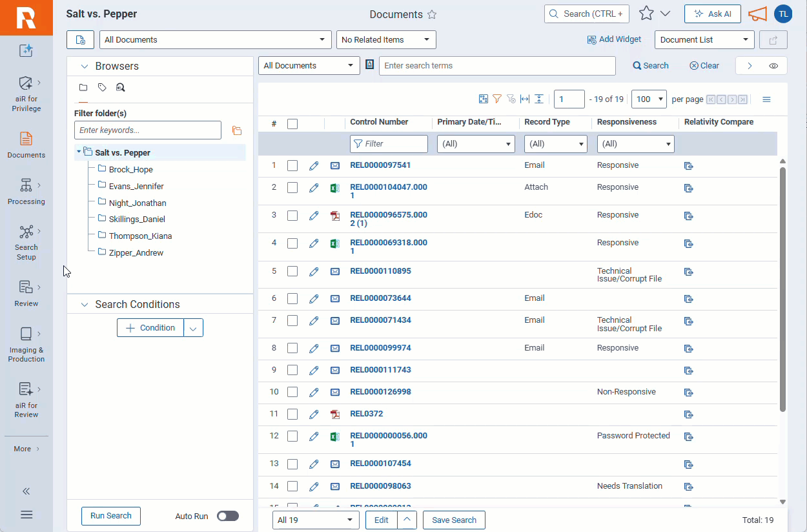Click the dictionary icon beside search box
This screenshot has width=807, height=532.
[370, 65]
